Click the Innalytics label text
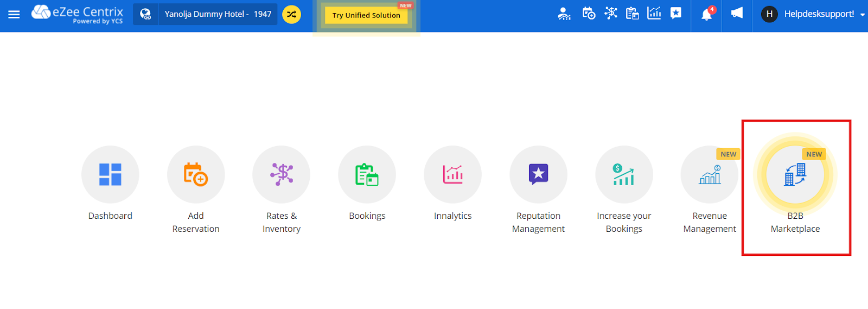 (x=453, y=216)
